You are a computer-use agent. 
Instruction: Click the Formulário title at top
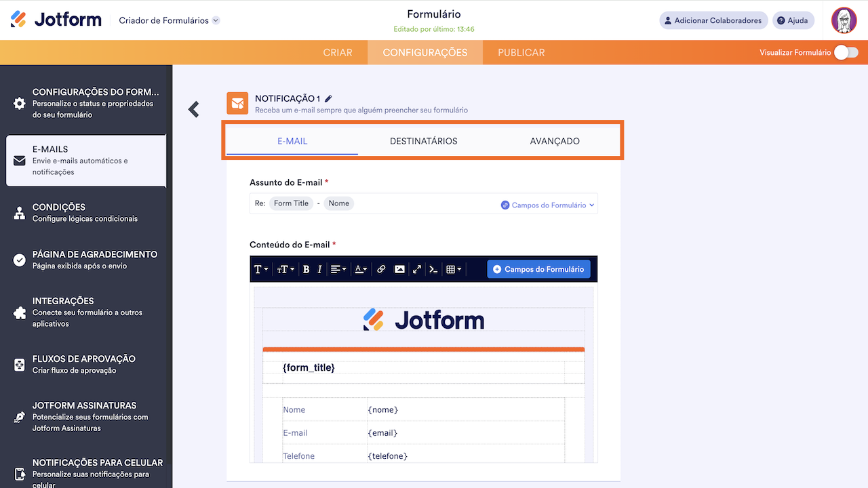(434, 14)
